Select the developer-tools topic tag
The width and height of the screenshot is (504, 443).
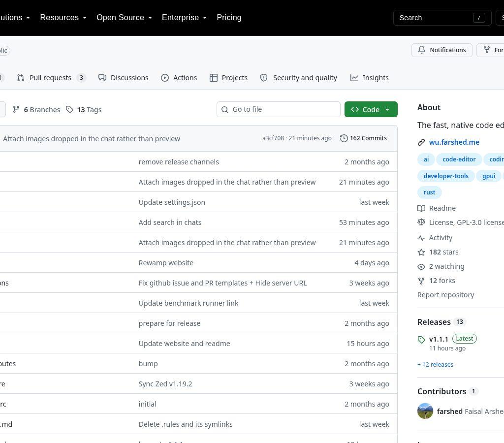pyautogui.click(x=446, y=176)
